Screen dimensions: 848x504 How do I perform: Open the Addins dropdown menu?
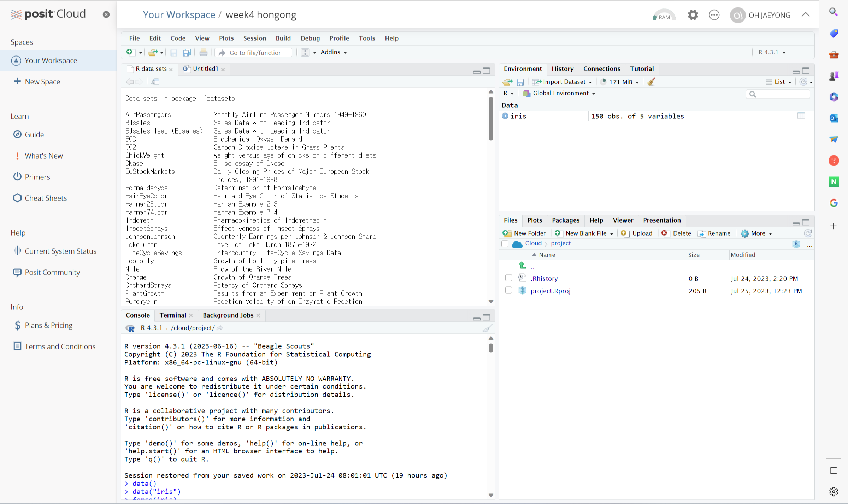coord(334,52)
